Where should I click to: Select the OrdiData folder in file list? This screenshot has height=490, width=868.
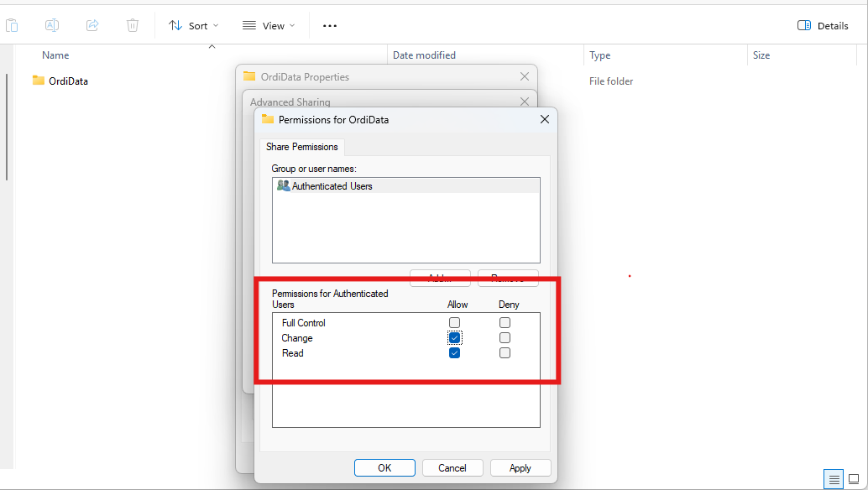point(60,81)
